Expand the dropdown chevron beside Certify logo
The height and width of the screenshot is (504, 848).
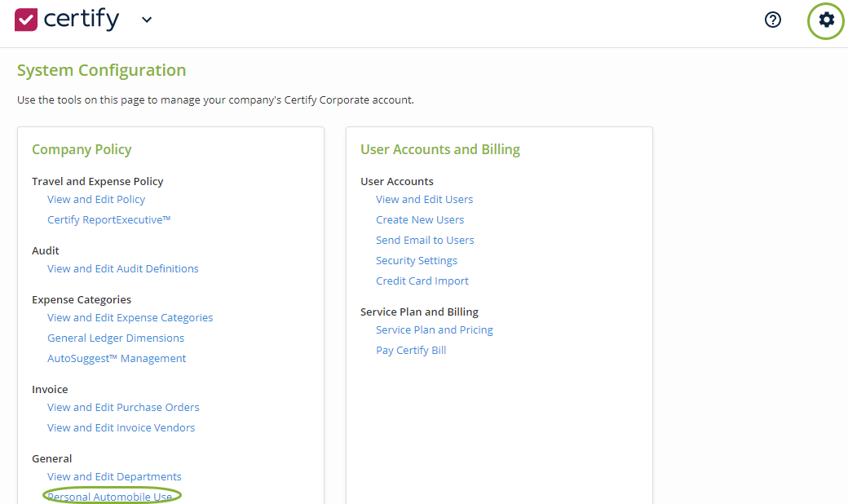pyautogui.click(x=147, y=20)
